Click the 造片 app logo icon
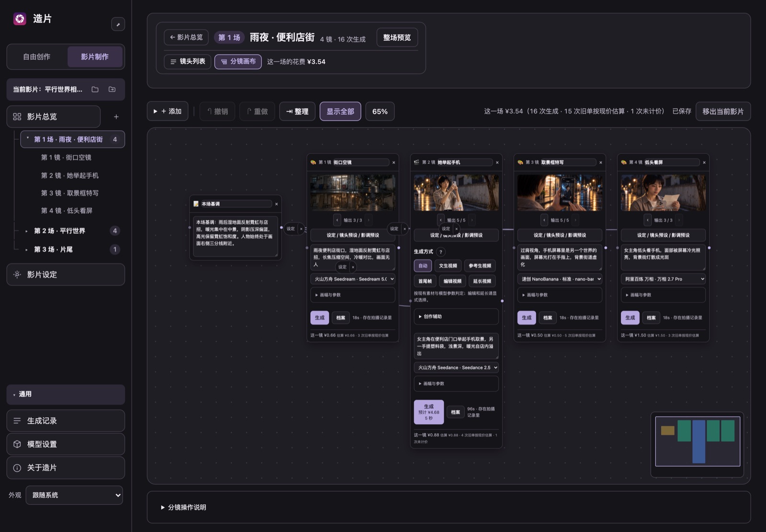 point(20,19)
